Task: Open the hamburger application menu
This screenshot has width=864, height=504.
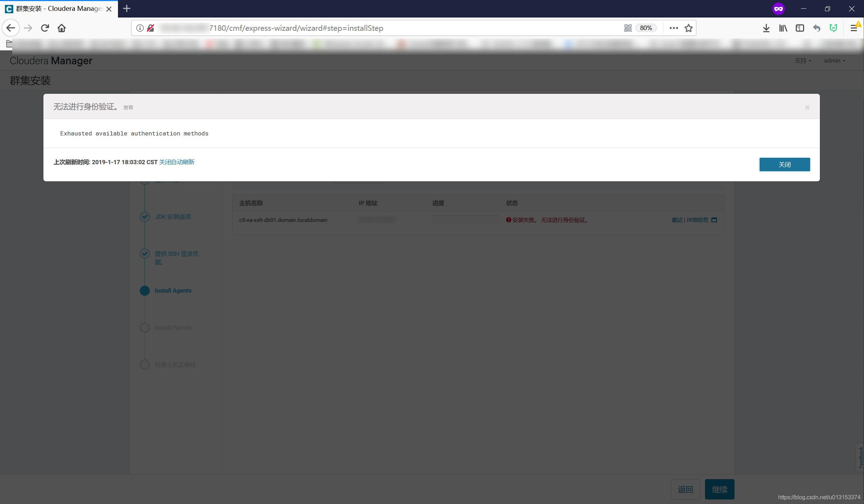Action: point(853,28)
